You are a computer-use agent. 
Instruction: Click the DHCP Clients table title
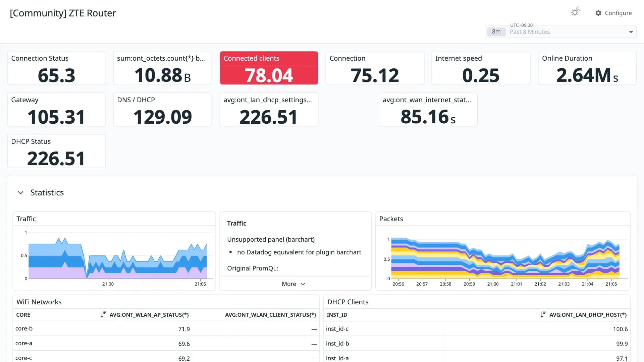pyautogui.click(x=348, y=302)
